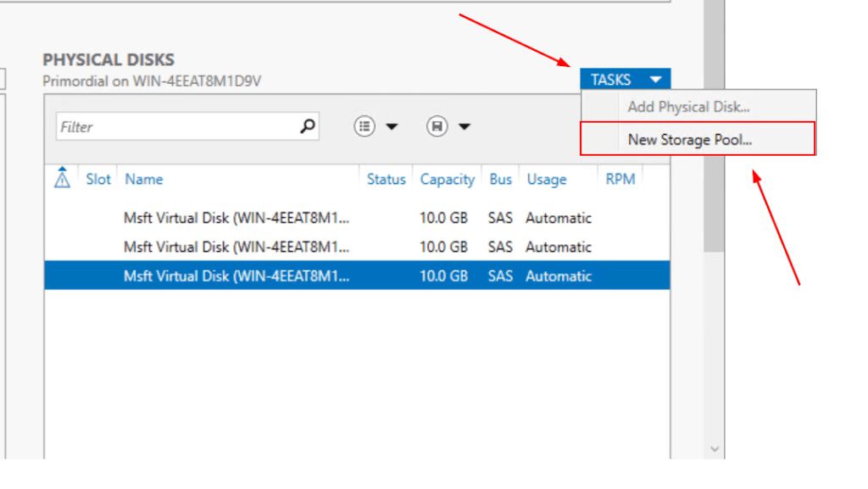Expand the arrow beside the save query icon

(x=465, y=127)
